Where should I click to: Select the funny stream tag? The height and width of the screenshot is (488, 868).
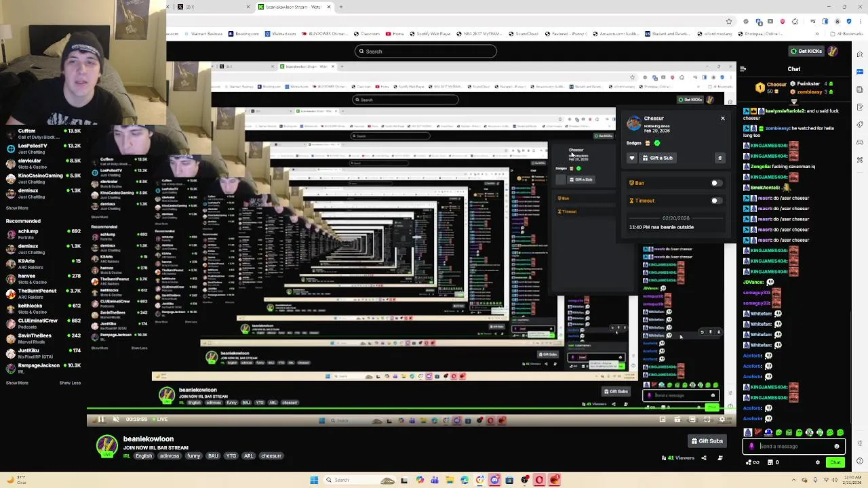(x=194, y=455)
